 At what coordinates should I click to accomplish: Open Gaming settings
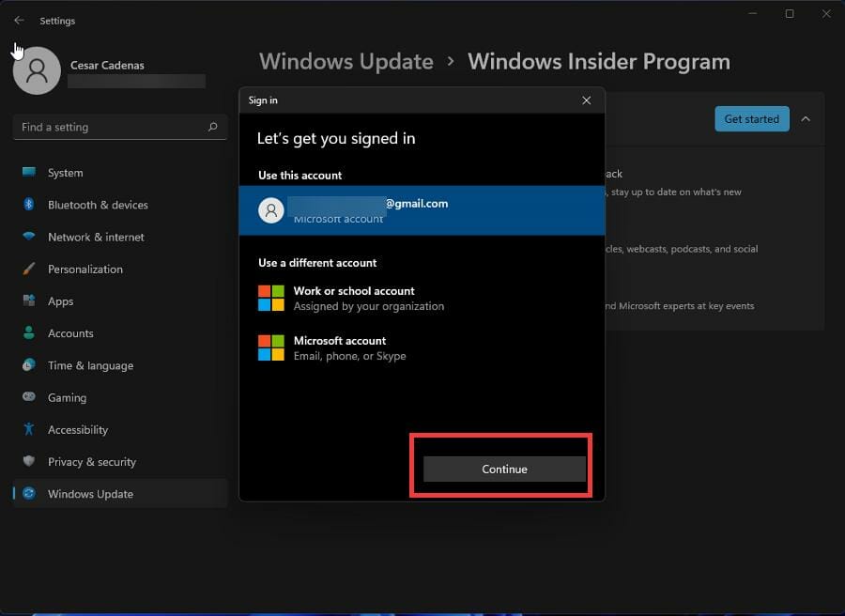[x=120, y=397]
